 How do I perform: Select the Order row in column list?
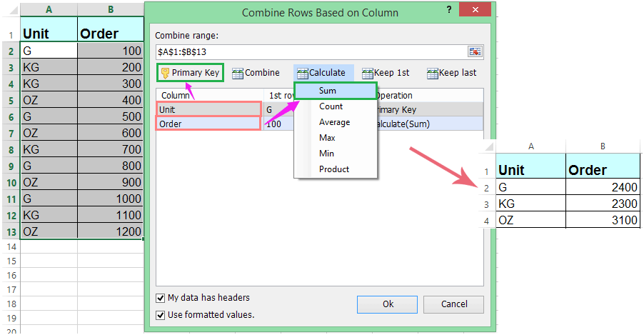[x=208, y=124]
